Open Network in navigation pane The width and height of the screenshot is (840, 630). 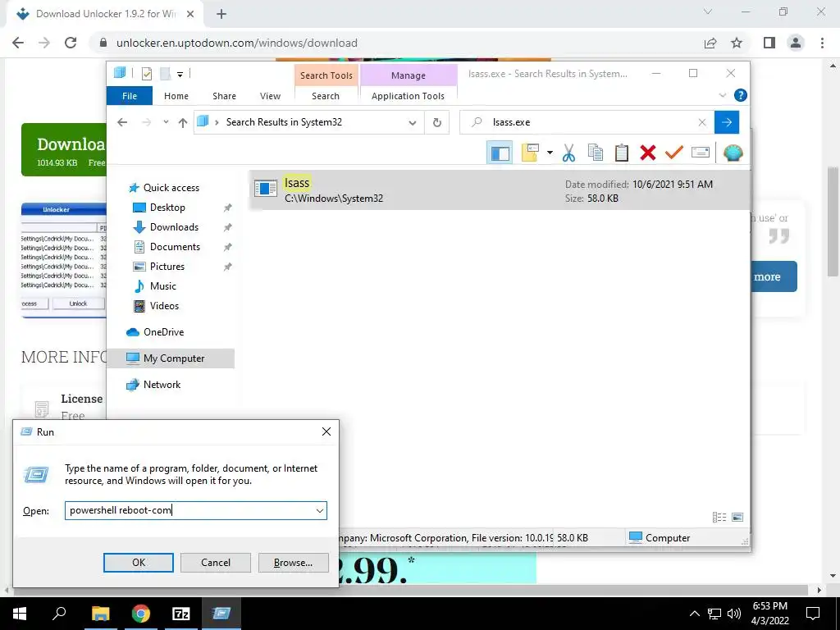pyautogui.click(x=162, y=385)
